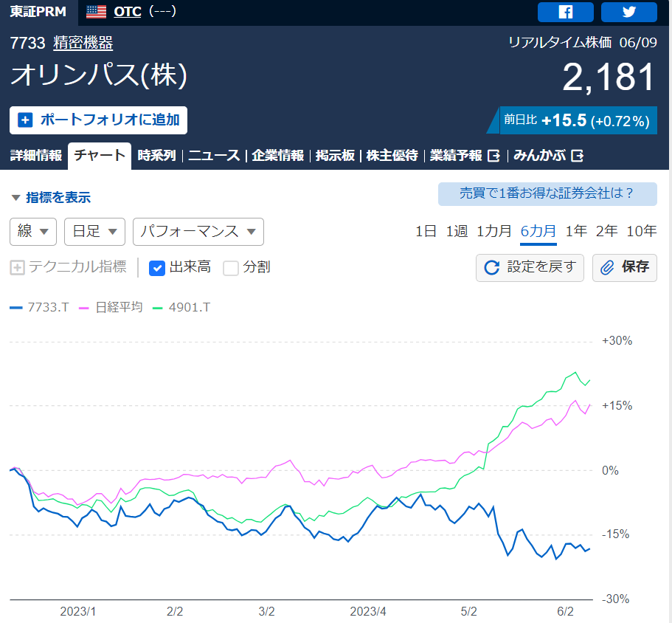
Task: Click the plus icon on ポートフォリオに追加
Action: [x=25, y=120]
